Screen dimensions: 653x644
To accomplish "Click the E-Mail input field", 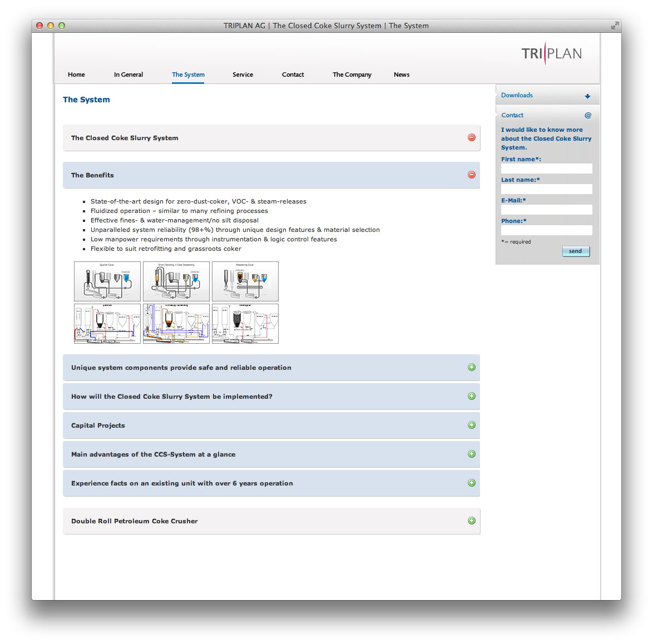I will tap(546, 210).
